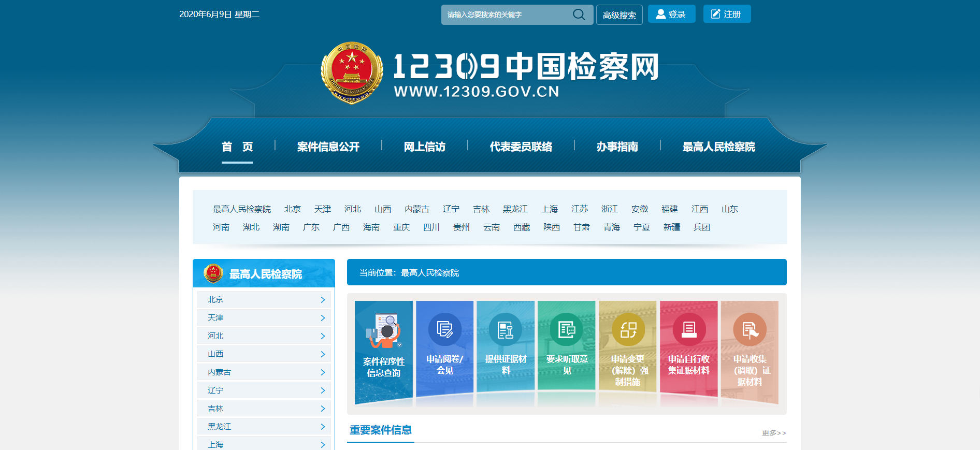Select 甘肃 in the region list

tap(582, 227)
